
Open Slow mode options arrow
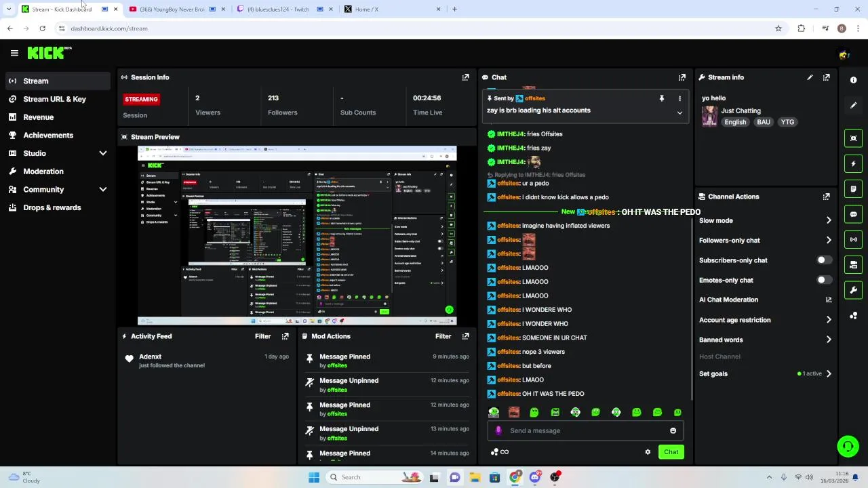click(829, 220)
